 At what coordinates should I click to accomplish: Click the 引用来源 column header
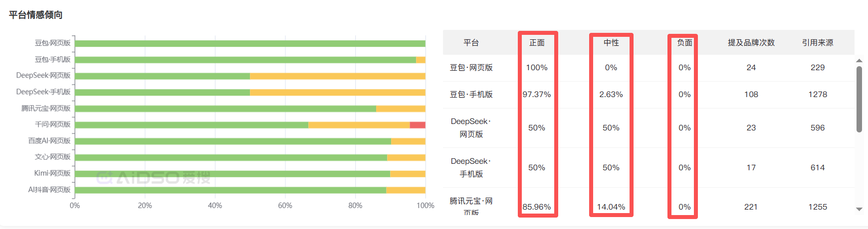click(x=817, y=43)
